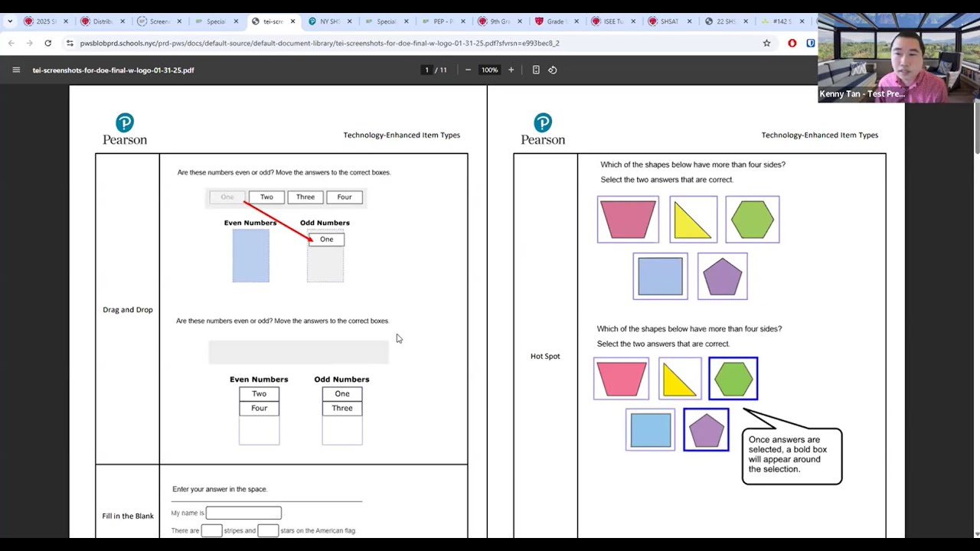This screenshot has height=551, width=980.
Task: Click Kenny Tan's webcam video thumbnail
Action: [x=899, y=58]
